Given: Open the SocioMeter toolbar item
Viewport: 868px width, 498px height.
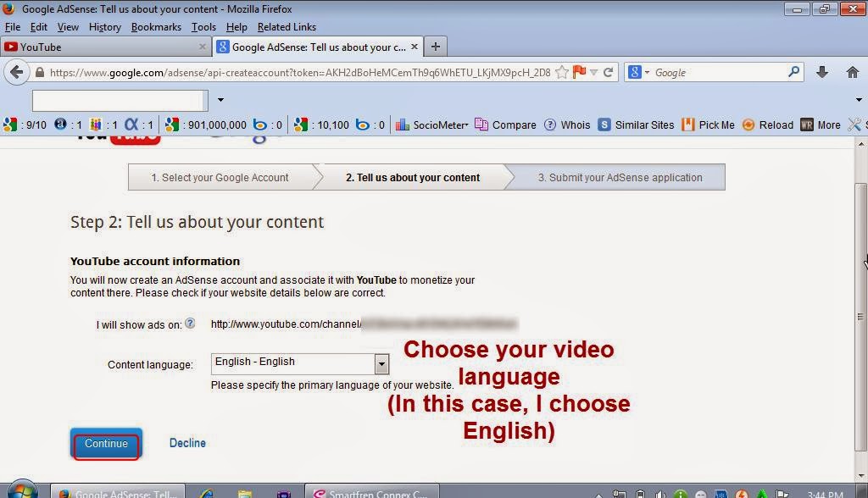Looking at the screenshot, I should coord(432,125).
